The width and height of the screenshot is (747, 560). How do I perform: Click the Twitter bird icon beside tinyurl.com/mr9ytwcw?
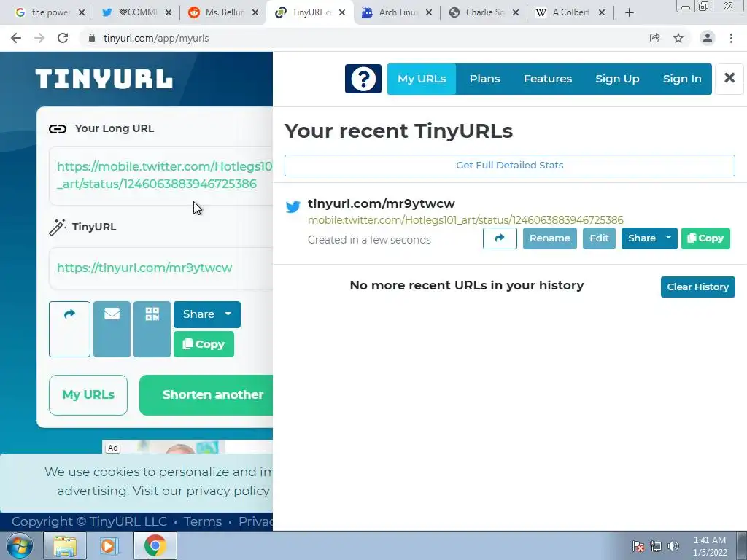pyautogui.click(x=293, y=206)
